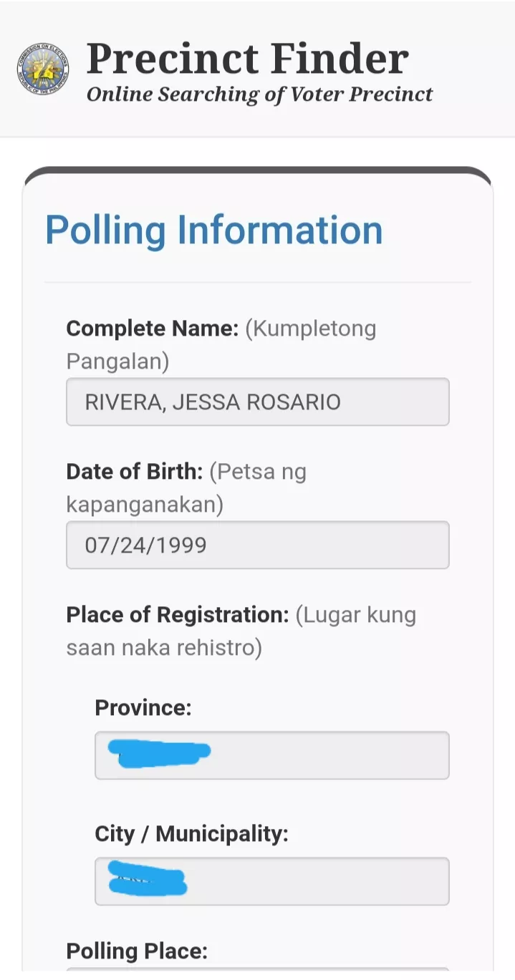Click the Kumpletong Pangalan translation text

(x=221, y=345)
